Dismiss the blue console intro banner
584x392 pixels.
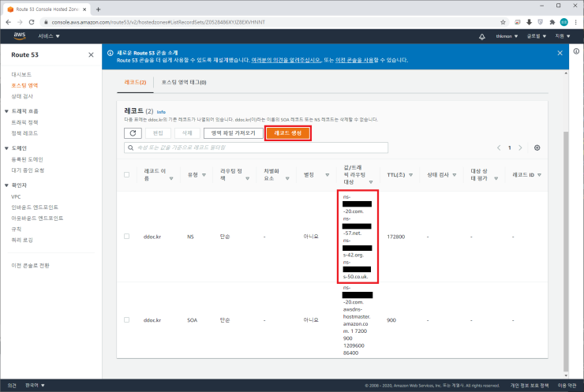pyautogui.click(x=560, y=53)
